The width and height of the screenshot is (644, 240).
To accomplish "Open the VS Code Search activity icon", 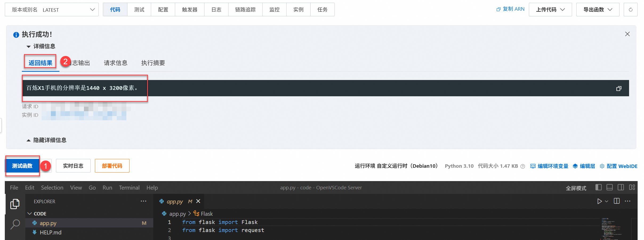I will click(15, 224).
